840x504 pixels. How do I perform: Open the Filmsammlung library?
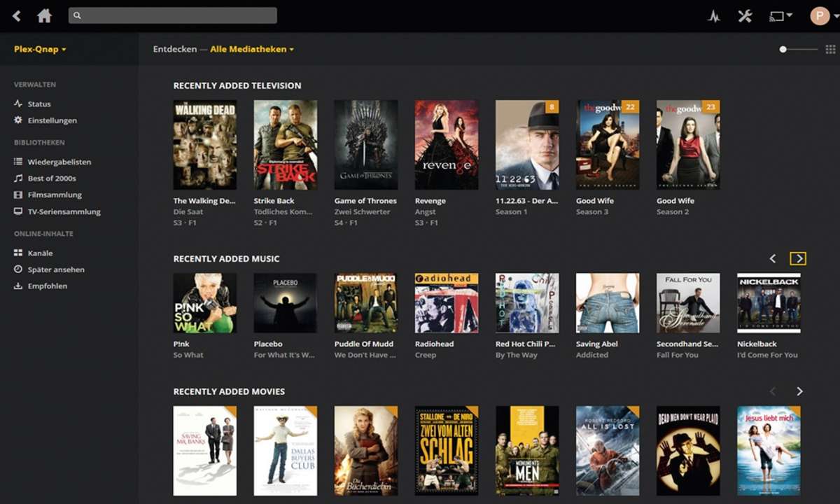55,195
